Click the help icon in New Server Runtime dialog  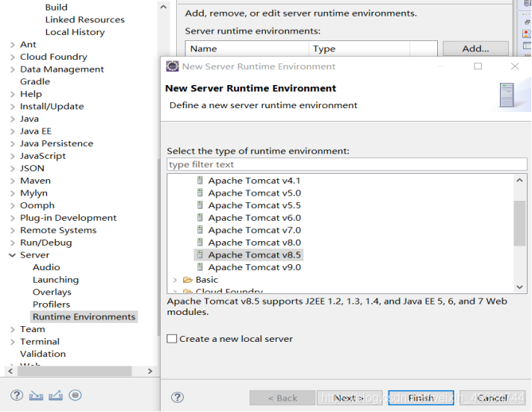click(x=177, y=397)
